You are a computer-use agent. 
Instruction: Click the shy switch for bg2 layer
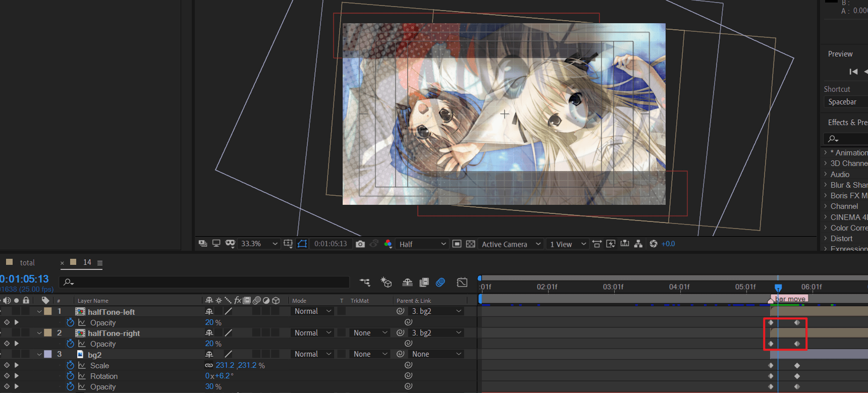click(x=209, y=354)
